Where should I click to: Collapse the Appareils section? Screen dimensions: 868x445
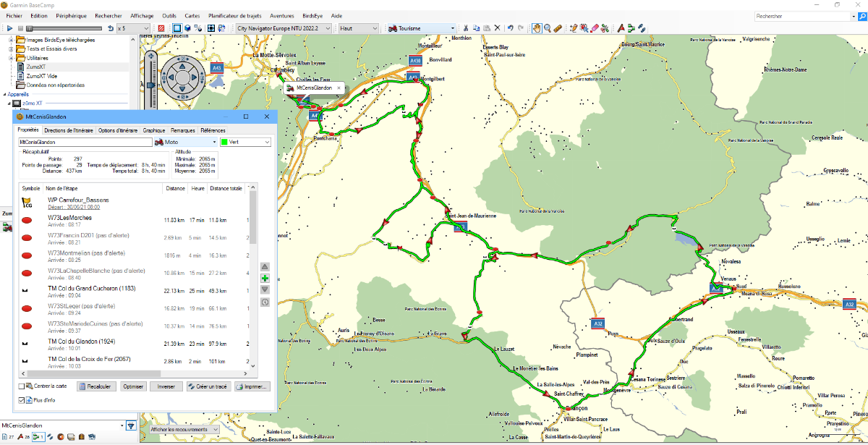[x=4, y=94]
